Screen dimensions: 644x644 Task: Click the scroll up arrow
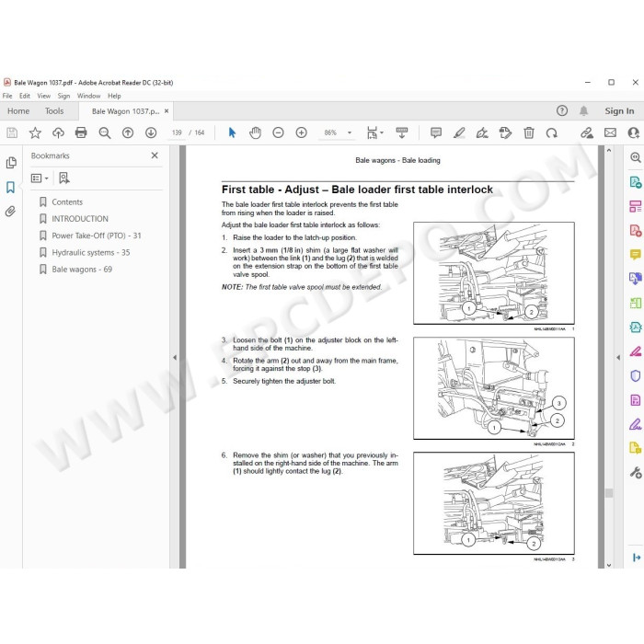pyautogui.click(x=609, y=150)
